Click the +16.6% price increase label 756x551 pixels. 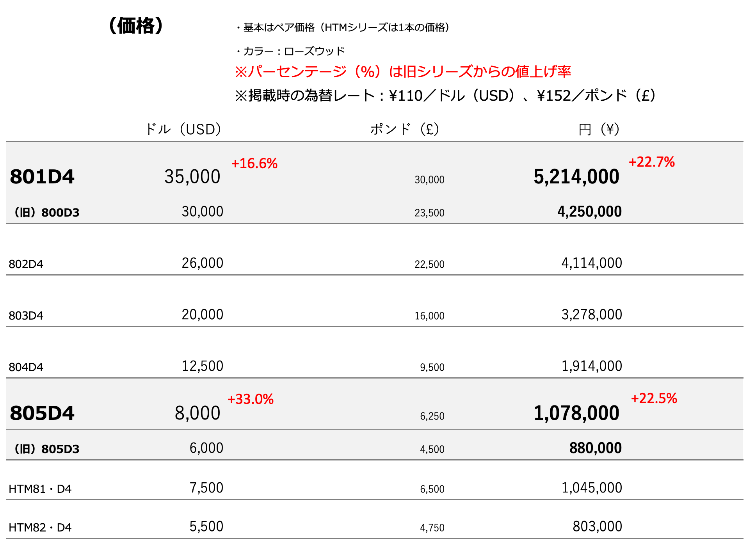click(254, 164)
